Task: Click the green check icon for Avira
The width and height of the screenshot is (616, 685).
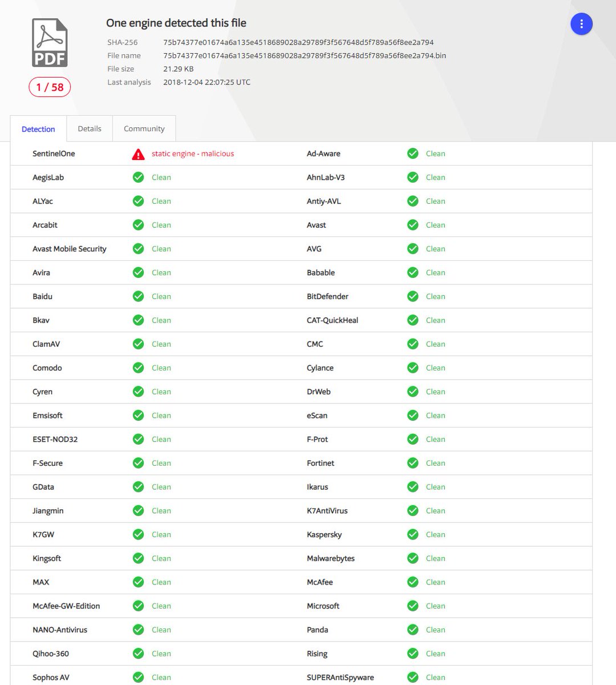Action: (x=138, y=273)
